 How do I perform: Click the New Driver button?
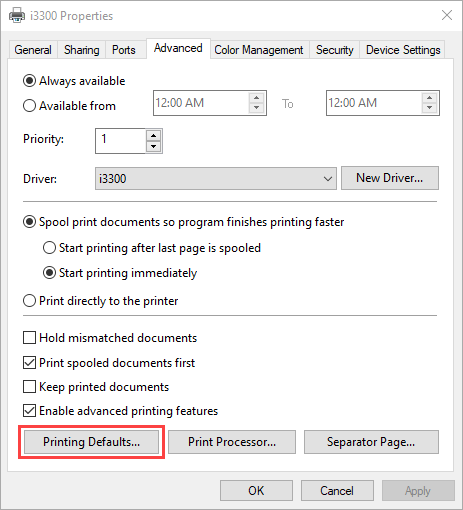coord(390,178)
